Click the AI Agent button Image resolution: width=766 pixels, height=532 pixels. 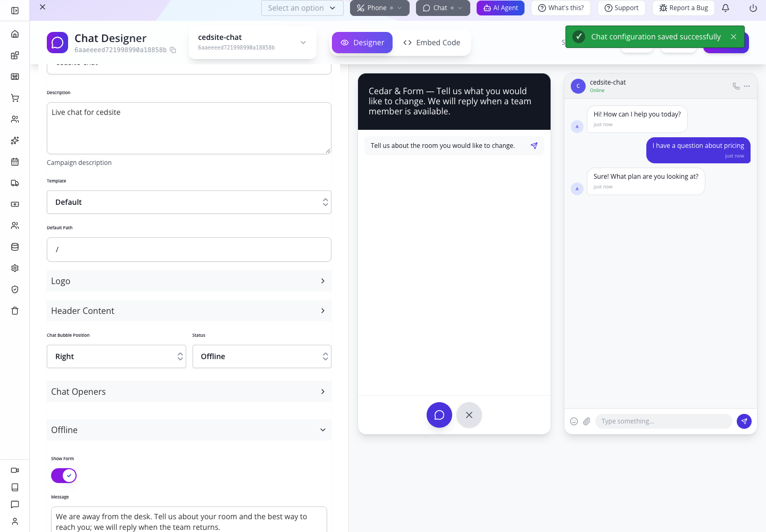[501, 8]
